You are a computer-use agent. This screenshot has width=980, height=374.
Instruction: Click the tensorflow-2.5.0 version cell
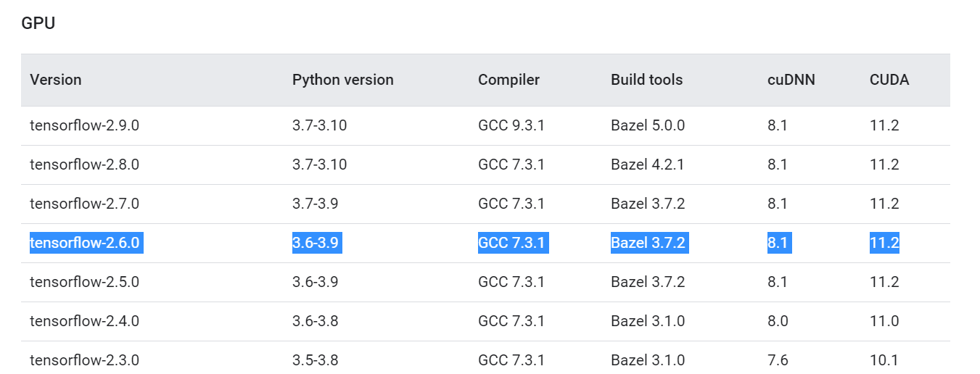coord(84,282)
